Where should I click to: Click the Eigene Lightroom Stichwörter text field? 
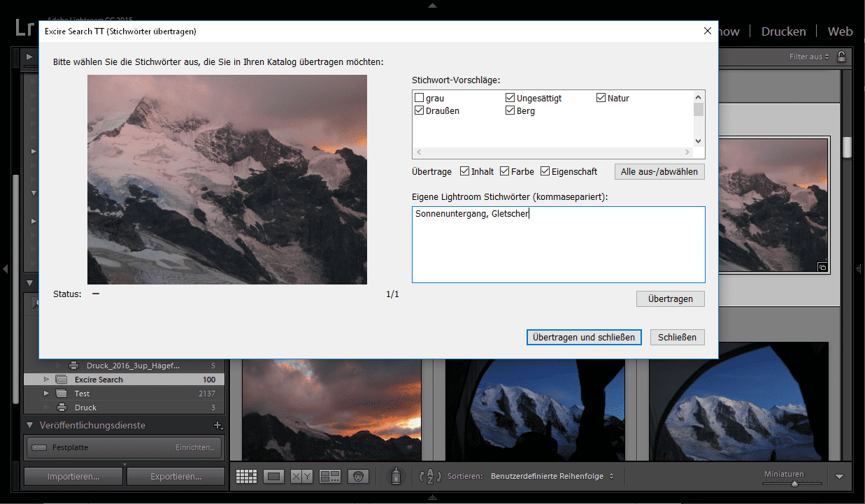click(x=558, y=245)
